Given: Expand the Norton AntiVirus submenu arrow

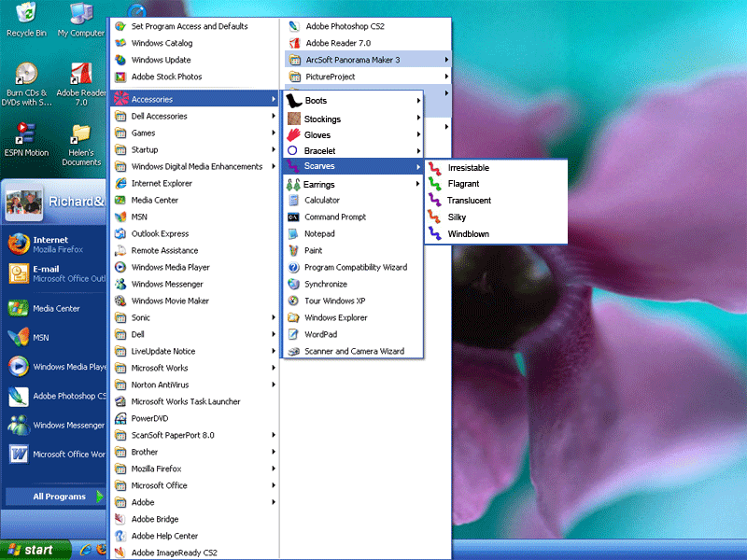Looking at the screenshot, I should tap(274, 385).
